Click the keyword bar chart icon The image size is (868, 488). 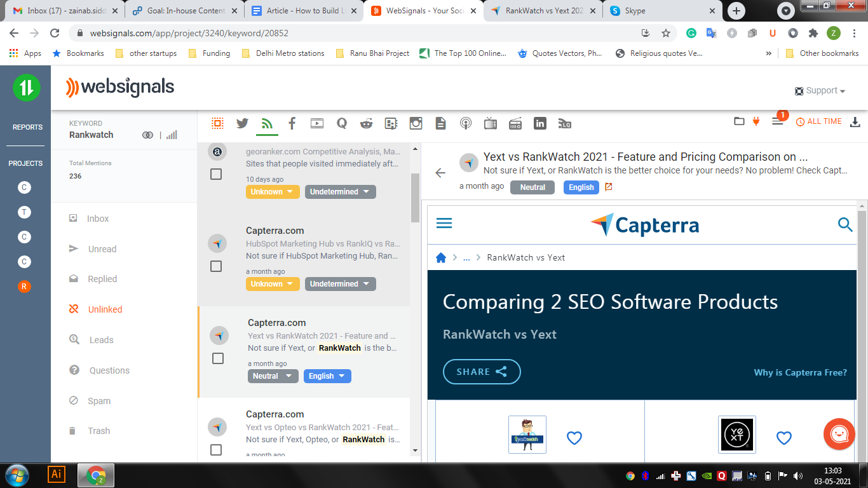coord(172,135)
